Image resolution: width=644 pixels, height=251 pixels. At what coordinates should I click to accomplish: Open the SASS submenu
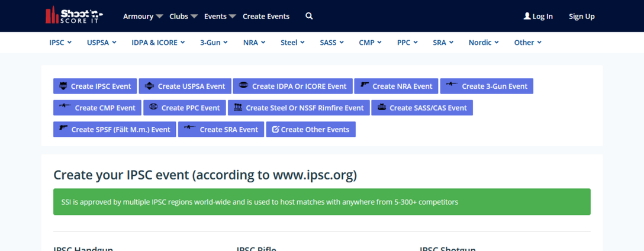(332, 42)
